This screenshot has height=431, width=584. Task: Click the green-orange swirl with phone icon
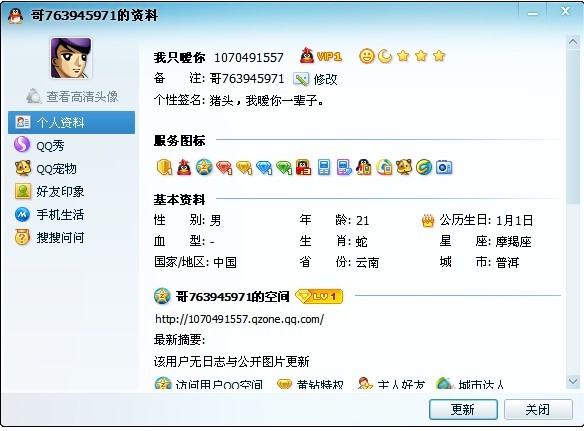pos(384,167)
